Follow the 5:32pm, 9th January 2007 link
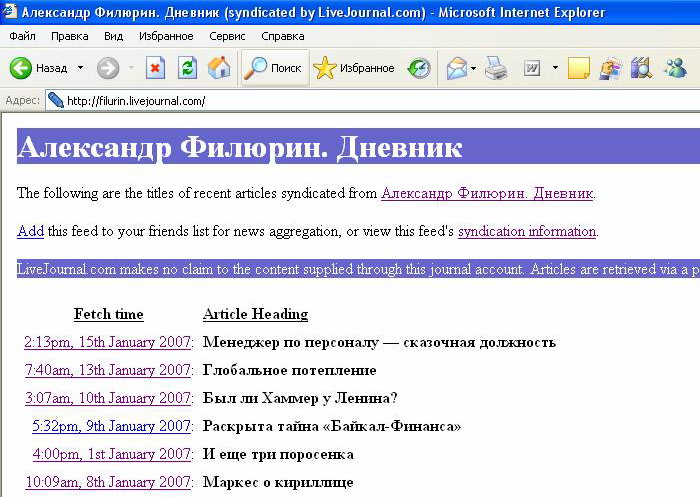The image size is (700, 497). click(111, 426)
